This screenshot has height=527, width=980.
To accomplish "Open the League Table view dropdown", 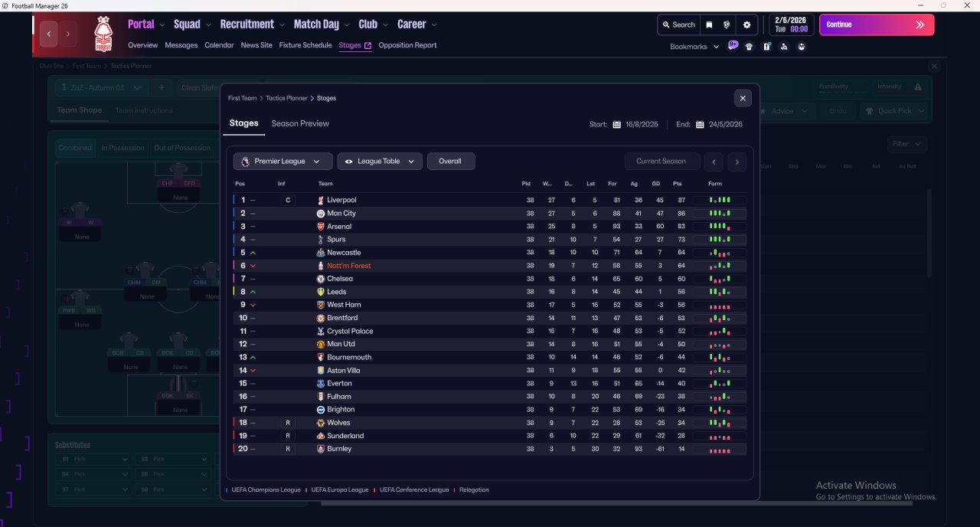I will 380,161.
